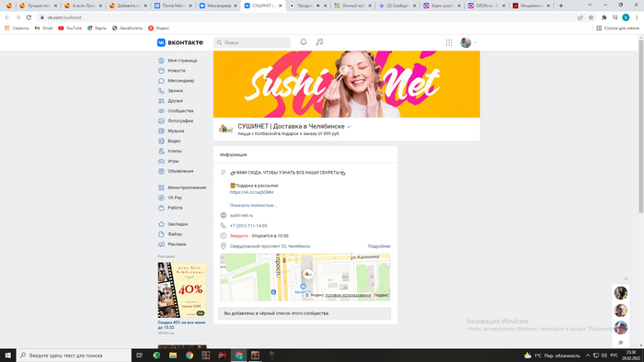Viewport: 644px width, 362px height.
Task: Click the VK search field
Action: pos(252,42)
